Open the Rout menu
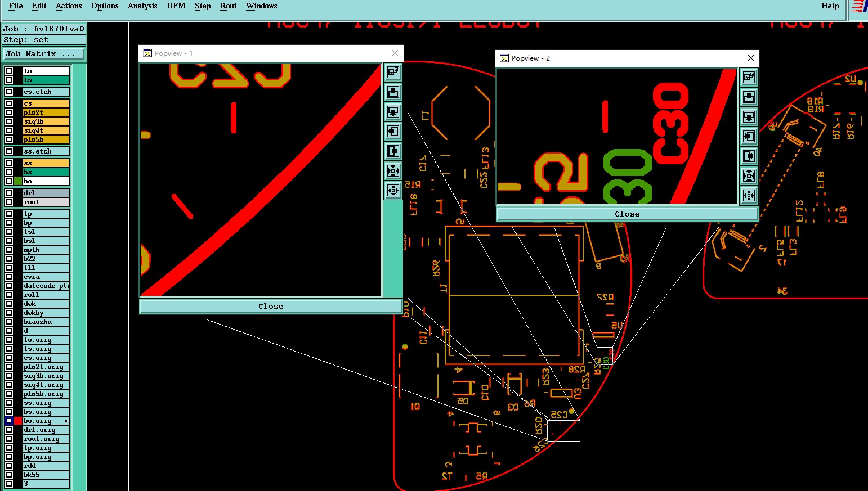This screenshot has width=868, height=491. pyautogui.click(x=229, y=6)
